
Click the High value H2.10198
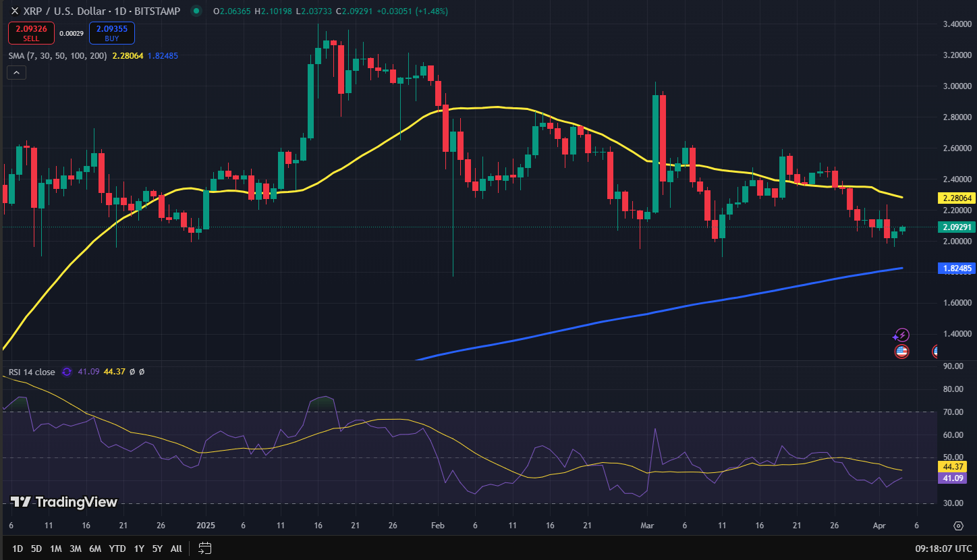[x=275, y=11]
